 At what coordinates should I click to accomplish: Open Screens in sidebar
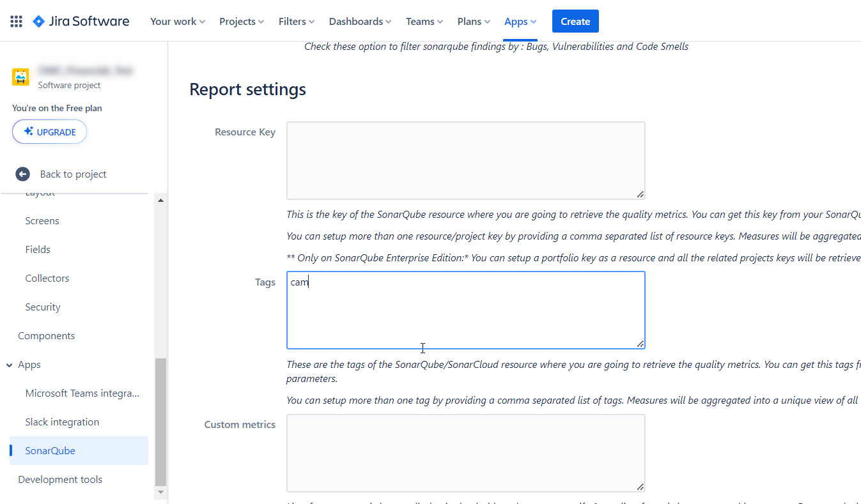click(42, 220)
